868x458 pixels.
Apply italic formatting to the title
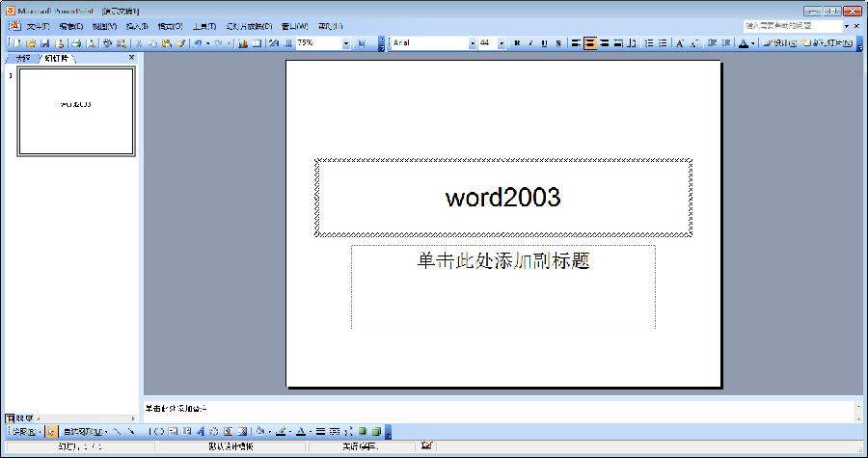530,43
